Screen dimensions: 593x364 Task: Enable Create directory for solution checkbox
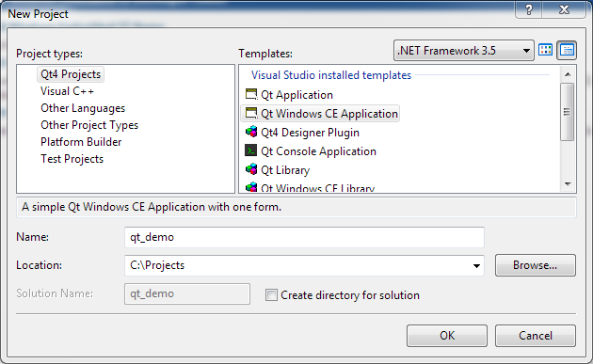(x=271, y=294)
